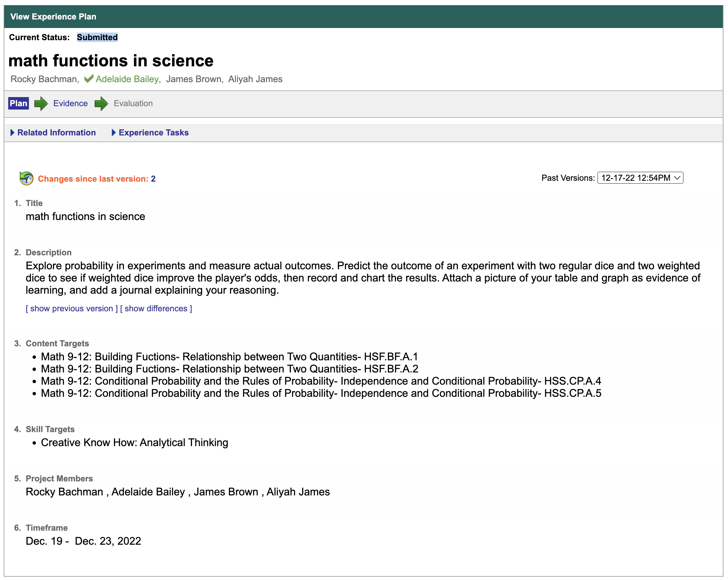Open the Past Versions dropdown
The width and height of the screenshot is (728, 580).
[x=640, y=178]
